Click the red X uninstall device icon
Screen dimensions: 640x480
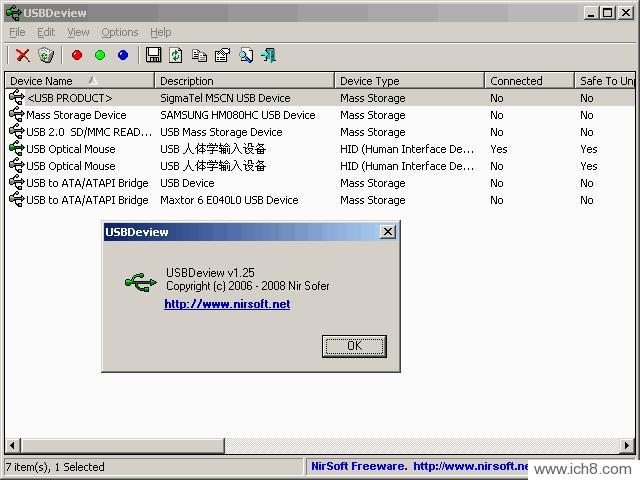(22, 55)
